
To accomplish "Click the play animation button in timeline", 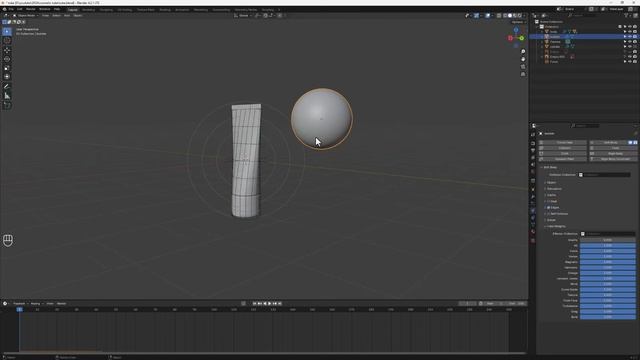I will (269, 303).
